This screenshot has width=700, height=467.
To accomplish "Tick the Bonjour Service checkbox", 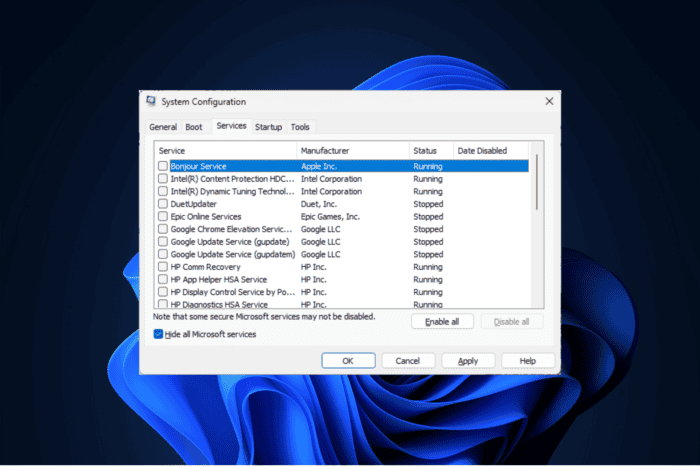I will point(163,166).
